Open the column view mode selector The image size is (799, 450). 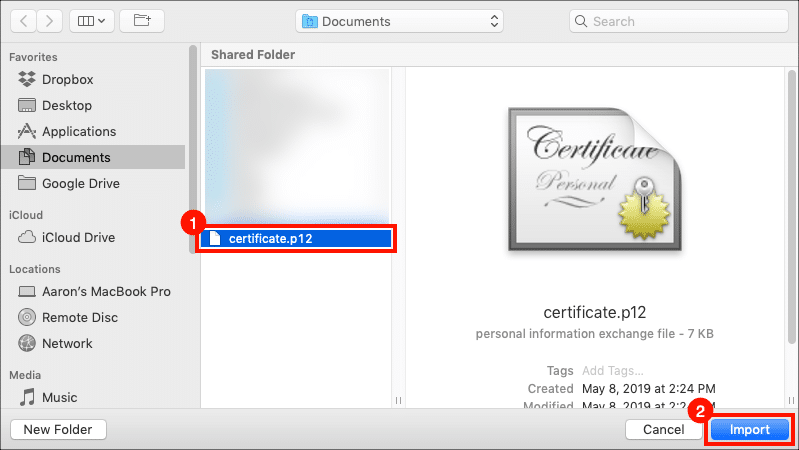pos(89,20)
